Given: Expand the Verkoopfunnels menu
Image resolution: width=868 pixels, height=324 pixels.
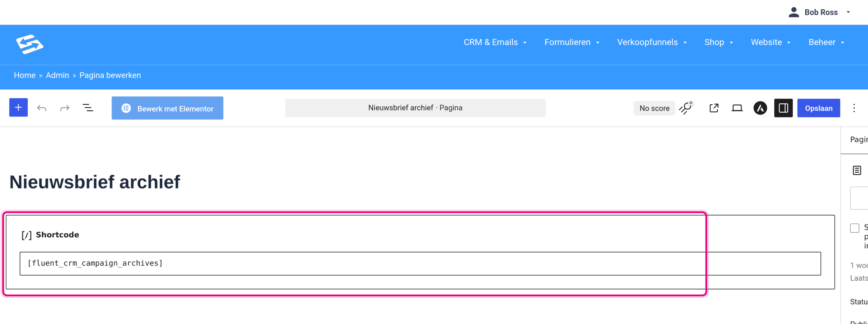Looking at the screenshot, I should (x=652, y=42).
